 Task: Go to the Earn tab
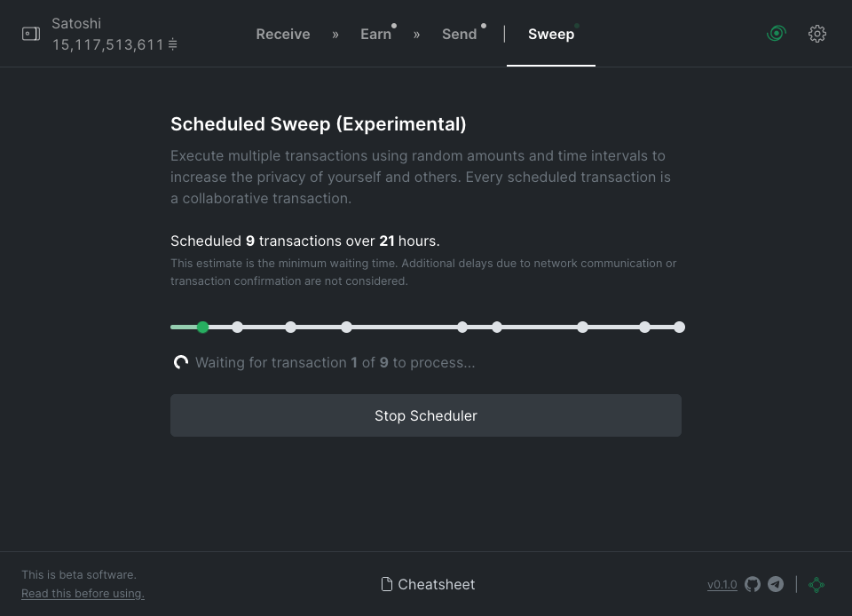click(375, 34)
